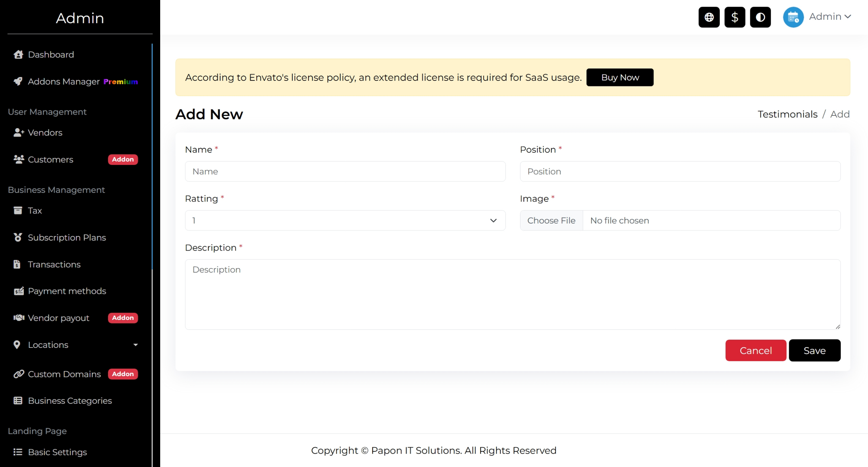Click the Custom Domains link icon

(x=19, y=374)
